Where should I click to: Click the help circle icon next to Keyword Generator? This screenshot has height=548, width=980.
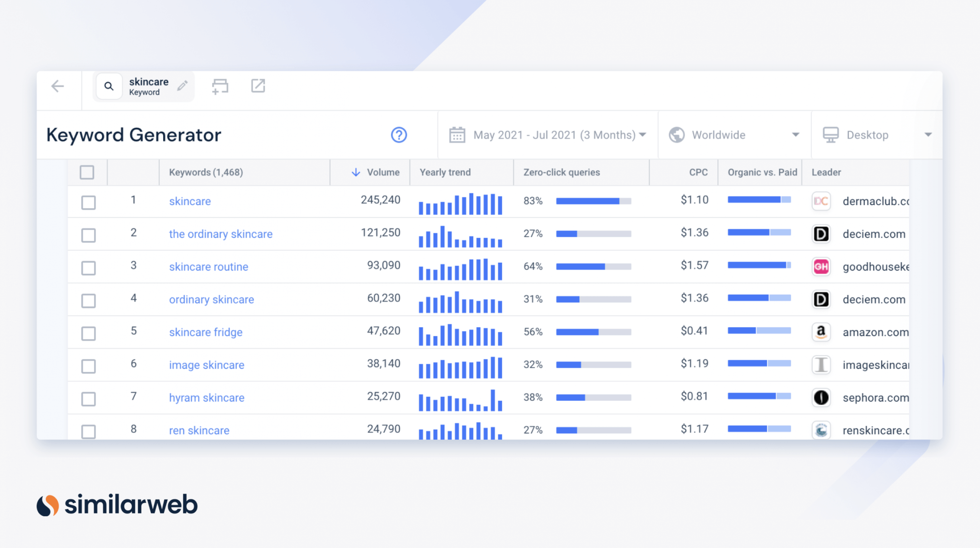click(x=399, y=135)
